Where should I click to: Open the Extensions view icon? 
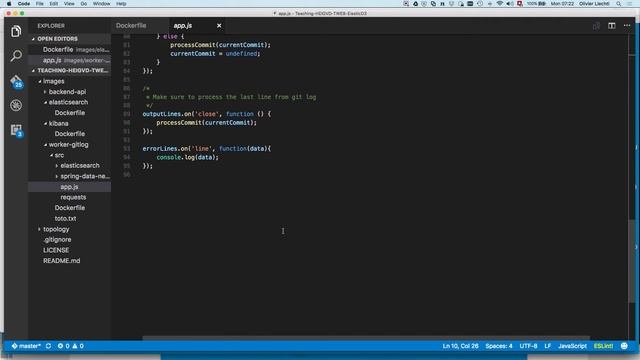[16, 131]
